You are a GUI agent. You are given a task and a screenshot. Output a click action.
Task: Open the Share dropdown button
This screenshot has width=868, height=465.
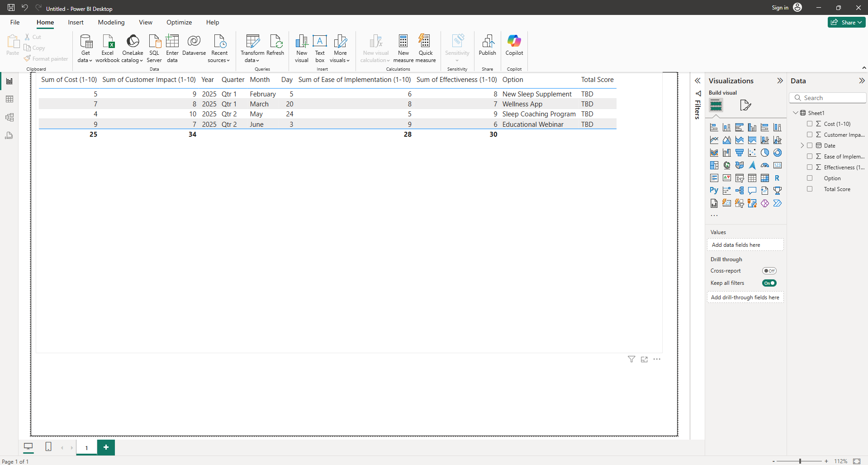[846, 22]
